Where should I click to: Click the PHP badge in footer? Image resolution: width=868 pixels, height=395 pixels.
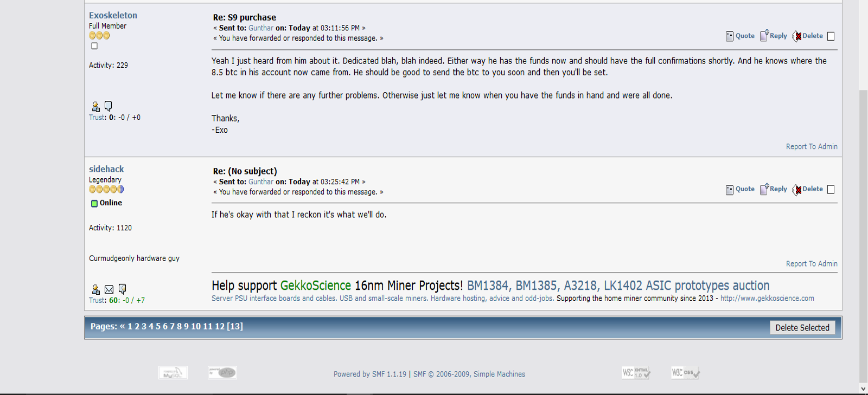(x=222, y=372)
